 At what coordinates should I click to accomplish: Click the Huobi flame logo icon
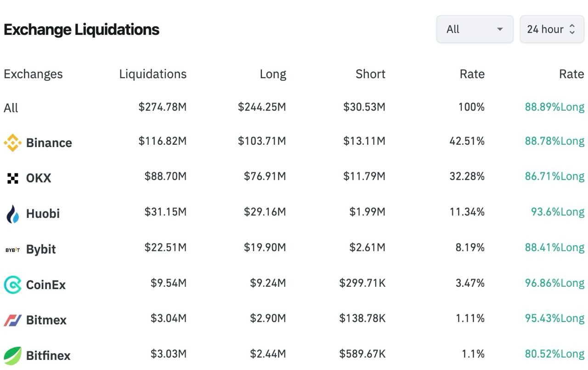coord(12,214)
